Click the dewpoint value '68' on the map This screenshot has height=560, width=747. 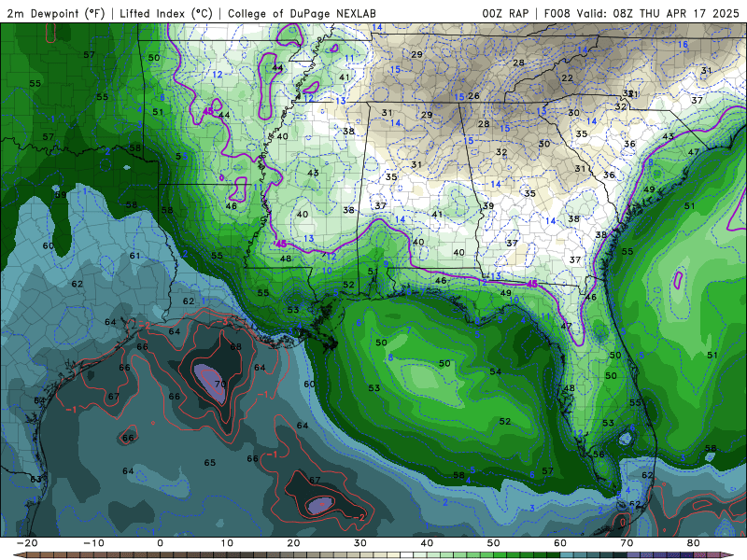[235, 346]
